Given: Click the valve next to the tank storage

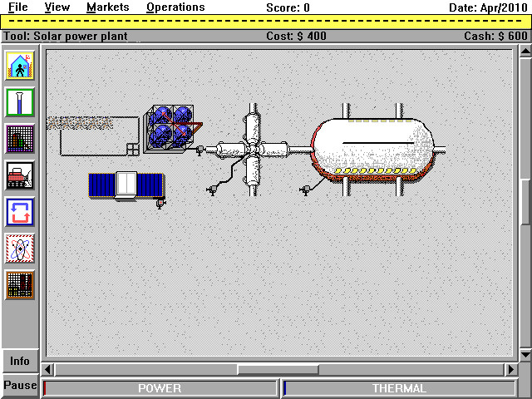Looking at the screenshot, I should [x=200, y=150].
